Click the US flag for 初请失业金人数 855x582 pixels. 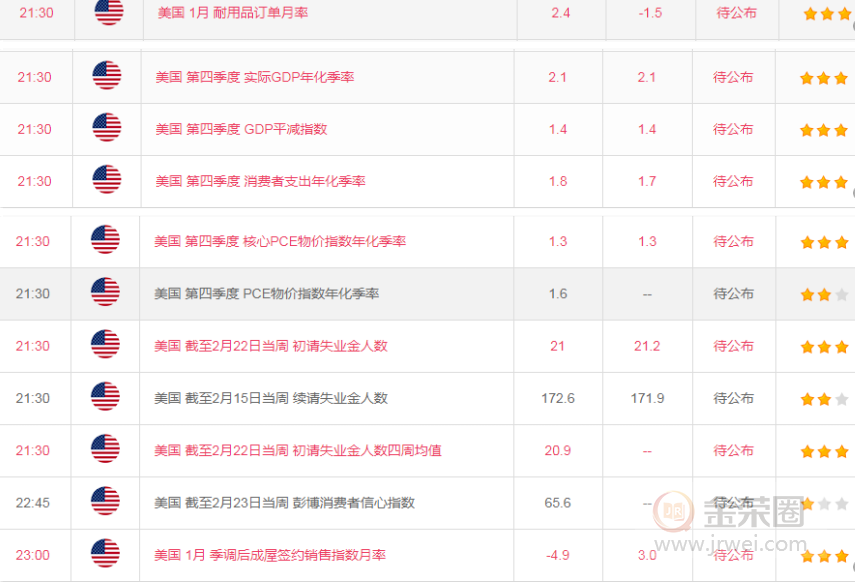107,346
